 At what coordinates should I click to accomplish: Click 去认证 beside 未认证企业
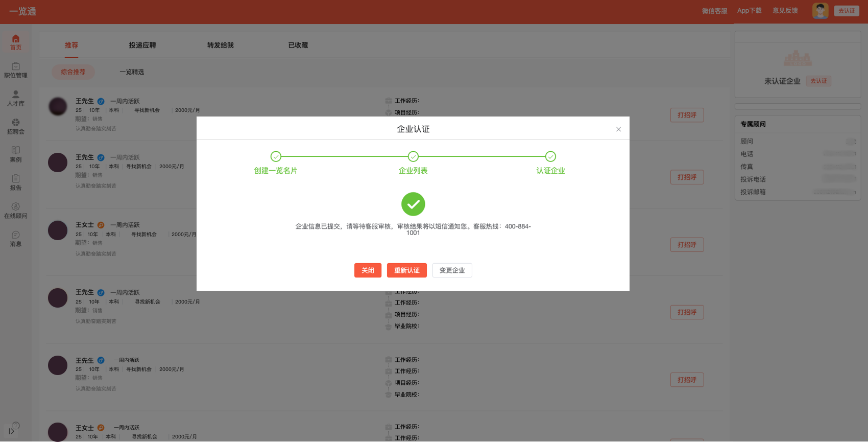coord(818,81)
